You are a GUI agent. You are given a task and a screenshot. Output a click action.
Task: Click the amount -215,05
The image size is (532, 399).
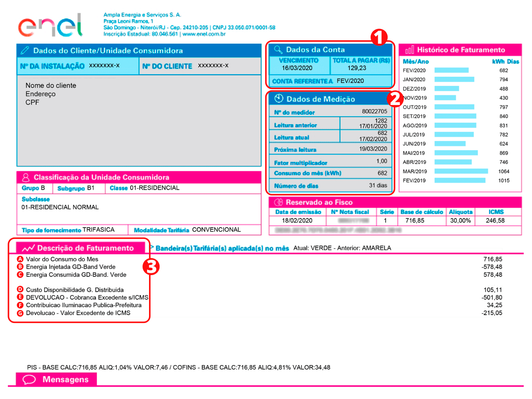[492, 313]
